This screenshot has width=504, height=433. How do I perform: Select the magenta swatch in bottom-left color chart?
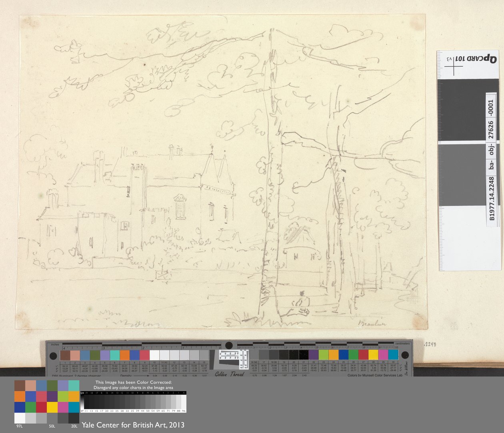63,407
